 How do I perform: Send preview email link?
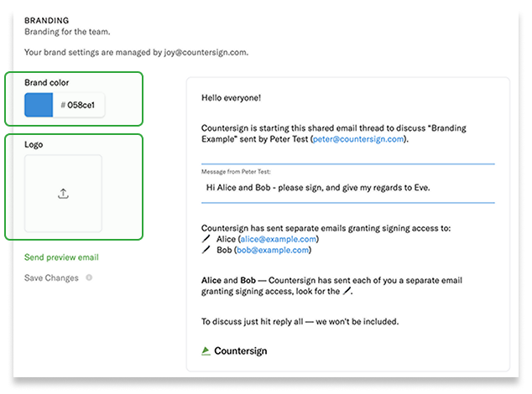point(61,257)
